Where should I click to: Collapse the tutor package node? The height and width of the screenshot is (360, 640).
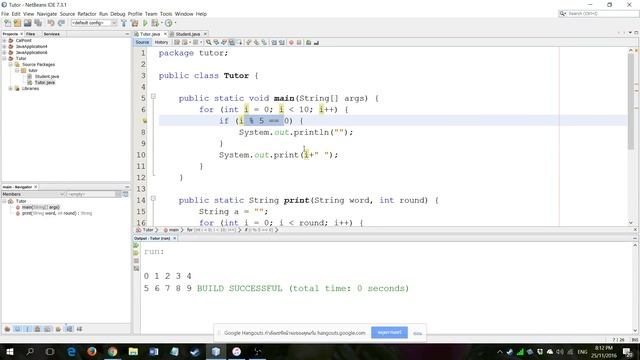coord(17,70)
